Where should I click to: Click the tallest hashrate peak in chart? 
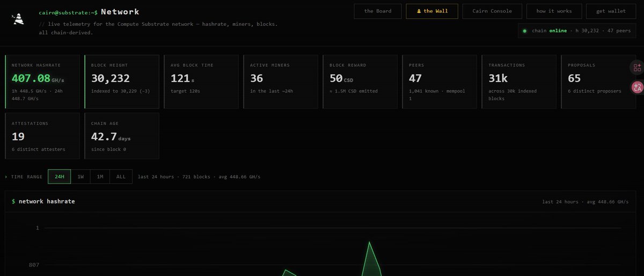tap(370, 243)
